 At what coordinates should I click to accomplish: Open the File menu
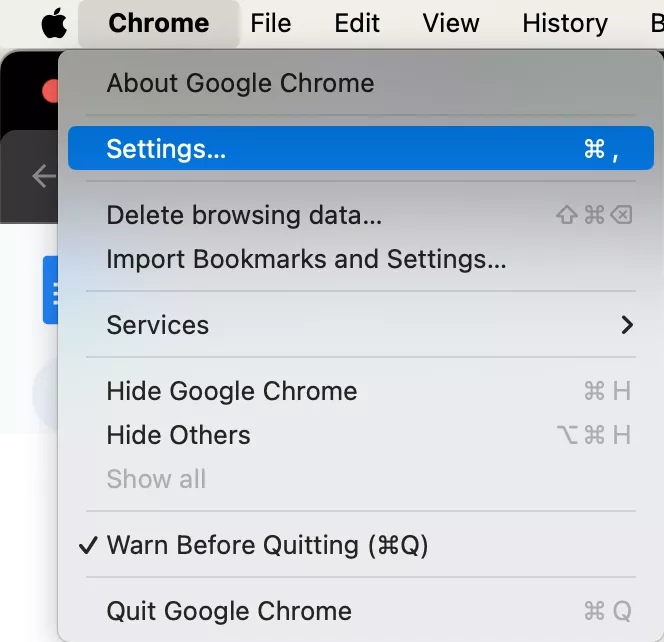pos(271,23)
